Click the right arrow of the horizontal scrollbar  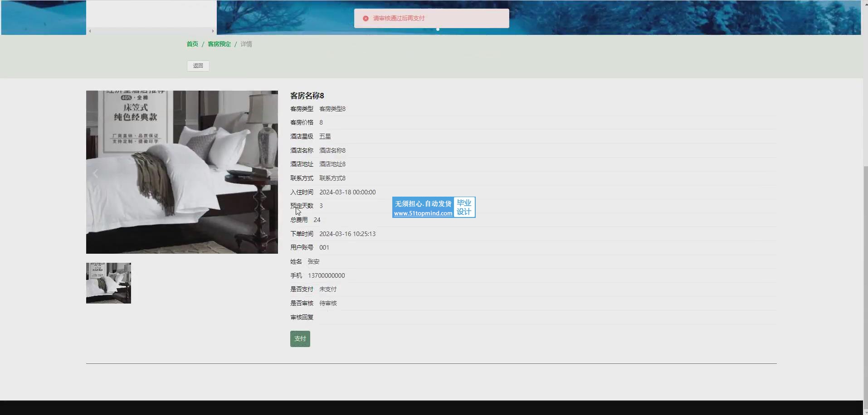[x=213, y=31]
